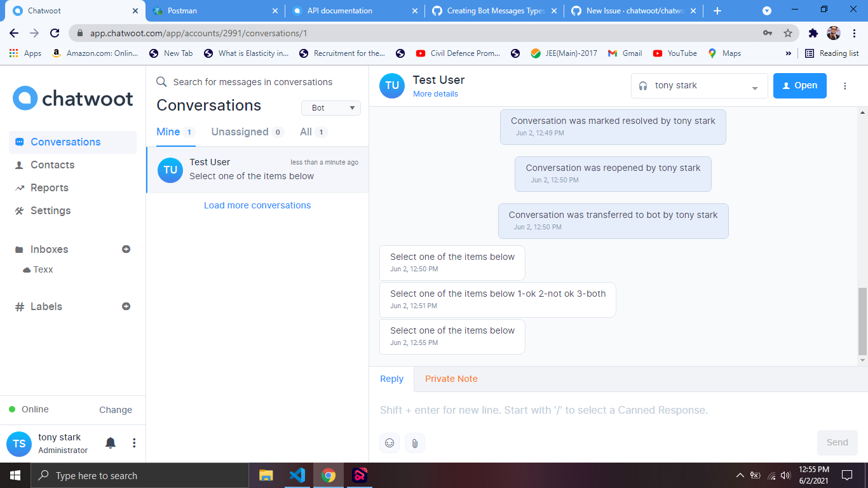The width and height of the screenshot is (868, 488).
Task: Toggle availability via the Change link
Action: 115,409
